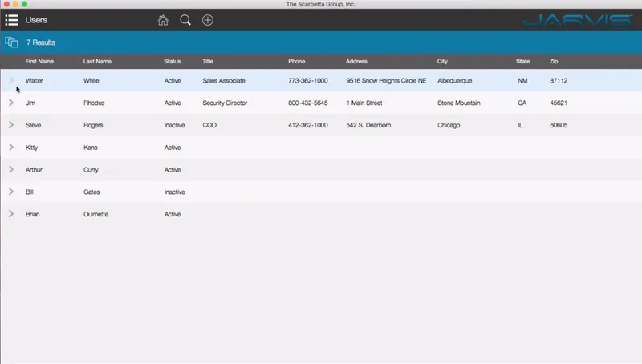Select first name Kitty

coord(31,148)
